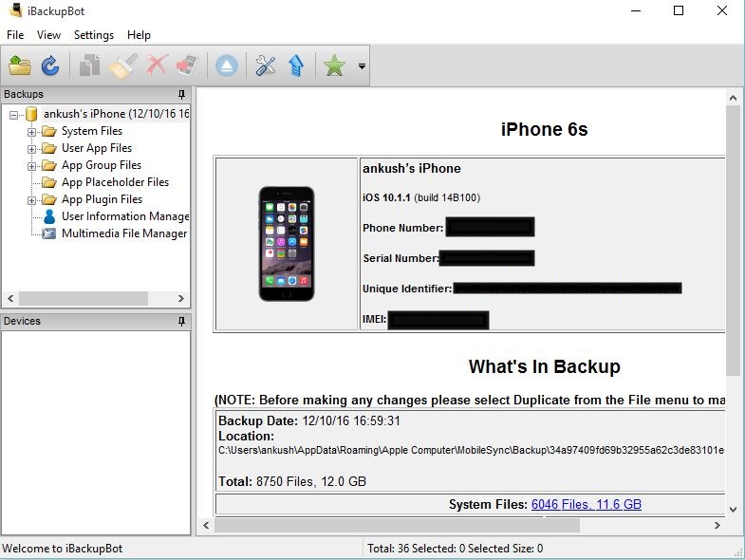Open Multimedia File Manager
Viewport: 745px width, 560px height.
tap(124, 233)
